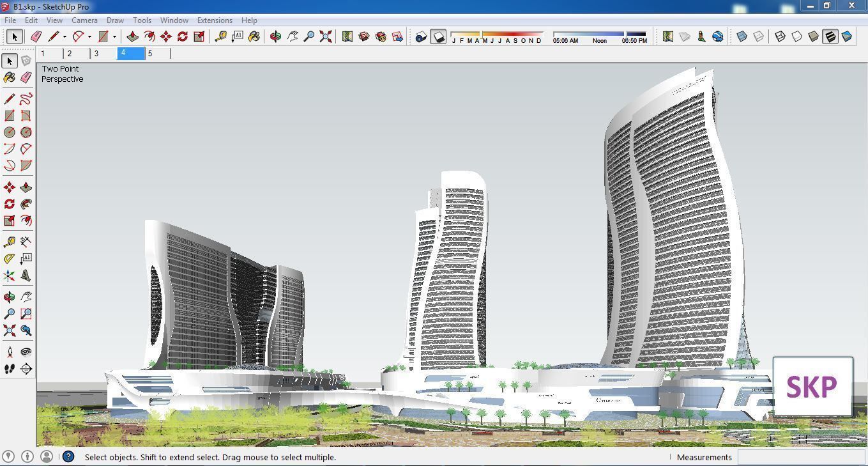This screenshot has width=868, height=466.
Task: Select Position Camera tool in left toolbar
Action: (9, 352)
